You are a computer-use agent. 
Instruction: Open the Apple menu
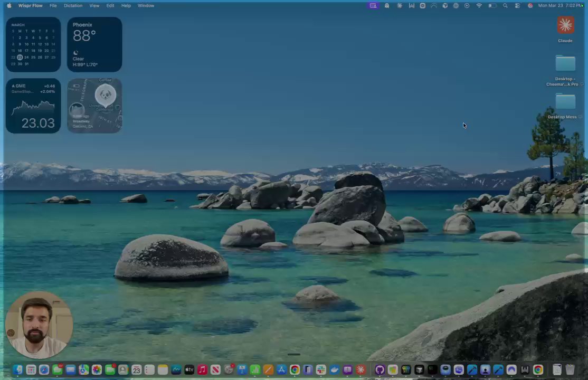(x=9, y=6)
